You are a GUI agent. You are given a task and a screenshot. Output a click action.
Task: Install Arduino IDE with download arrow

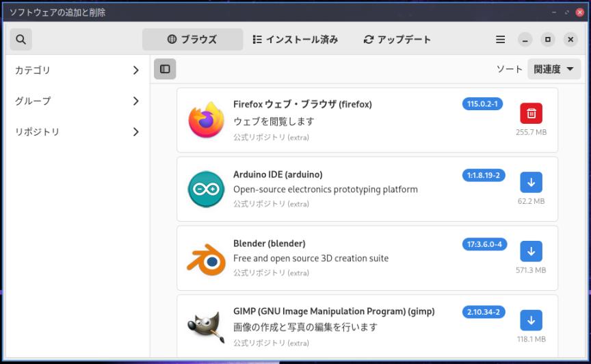(x=531, y=182)
